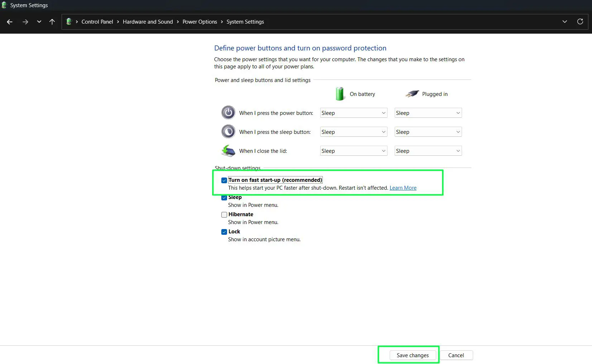Enable the Hibernate option
Screen dimensions: 592x364
[x=223, y=214]
